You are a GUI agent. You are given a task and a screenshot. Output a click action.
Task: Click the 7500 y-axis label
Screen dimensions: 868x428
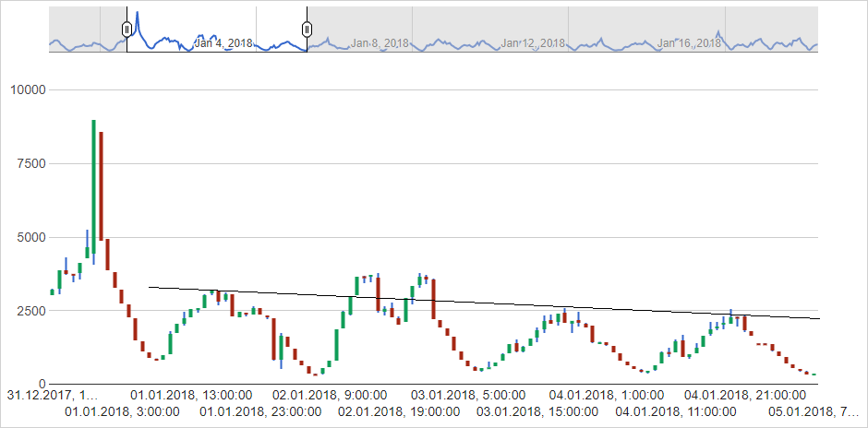point(32,163)
